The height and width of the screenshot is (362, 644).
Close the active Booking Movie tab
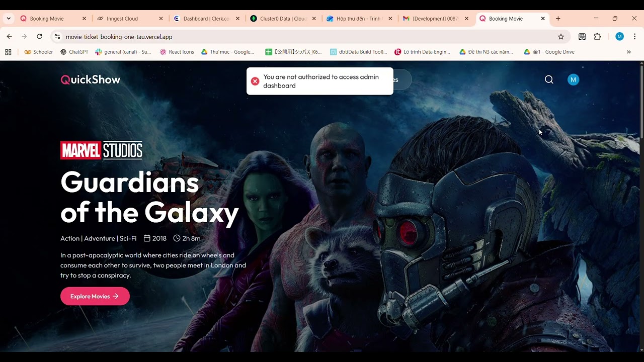(x=543, y=19)
